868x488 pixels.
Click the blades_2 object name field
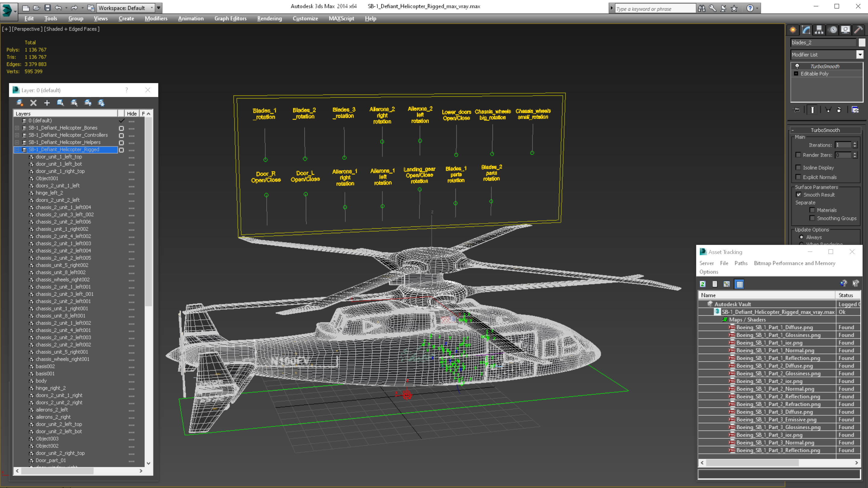(823, 42)
